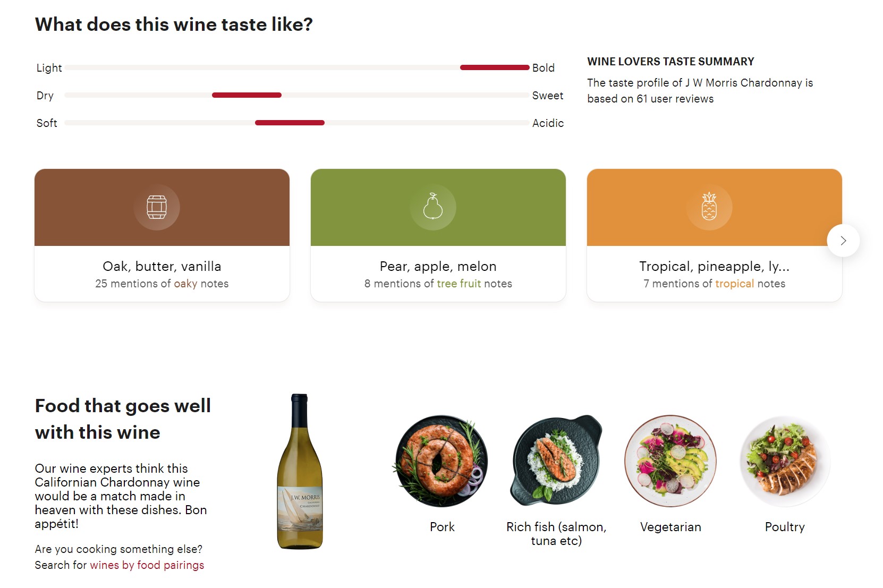Open the Pork pairing dish image
Screen dimensions: 883x588
(x=442, y=461)
